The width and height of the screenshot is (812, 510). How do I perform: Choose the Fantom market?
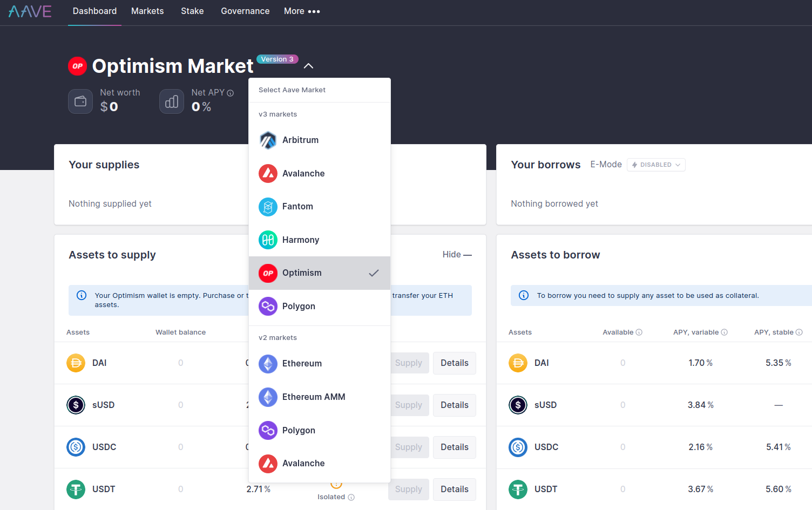point(320,207)
